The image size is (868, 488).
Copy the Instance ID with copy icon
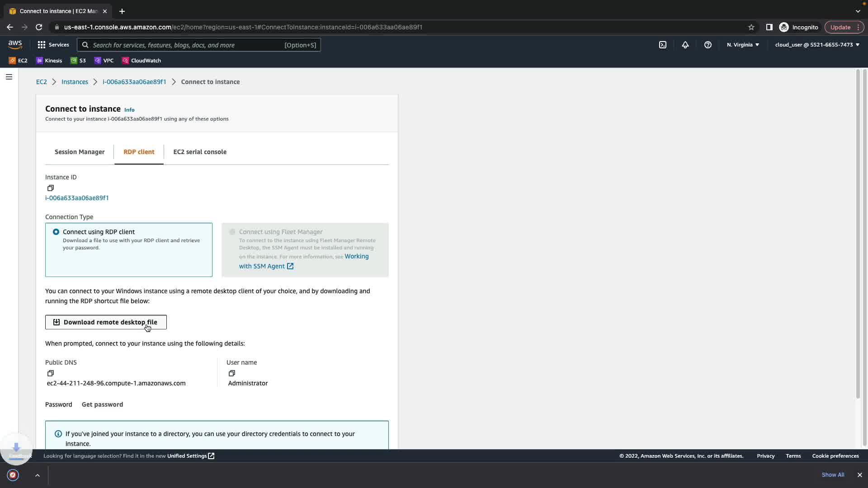pyautogui.click(x=50, y=188)
